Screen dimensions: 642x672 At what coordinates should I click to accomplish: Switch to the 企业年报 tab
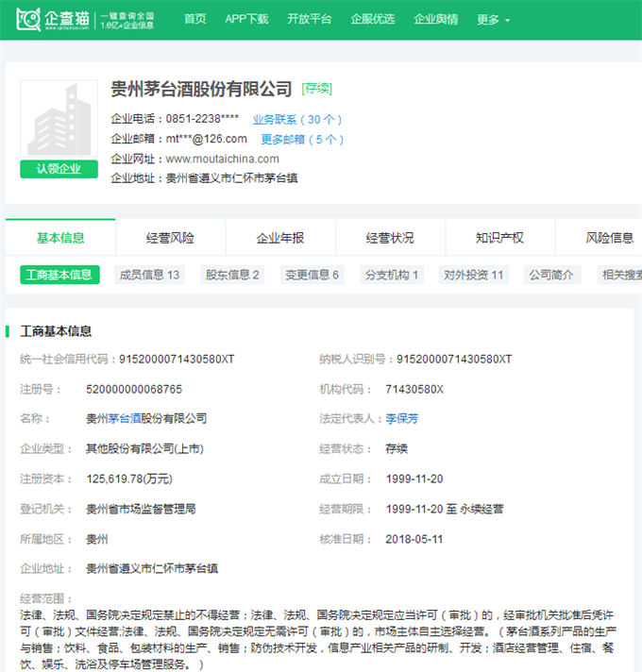(x=280, y=238)
